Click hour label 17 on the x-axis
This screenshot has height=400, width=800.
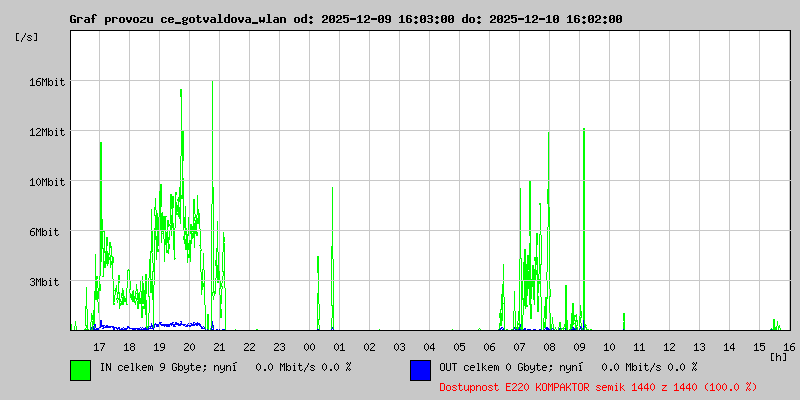pyautogui.click(x=99, y=347)
